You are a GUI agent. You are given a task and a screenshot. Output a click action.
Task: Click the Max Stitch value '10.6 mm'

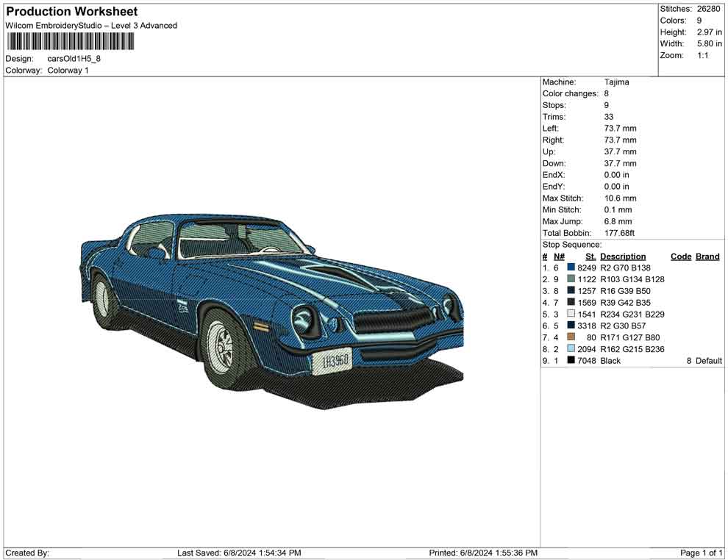point(621,198)
